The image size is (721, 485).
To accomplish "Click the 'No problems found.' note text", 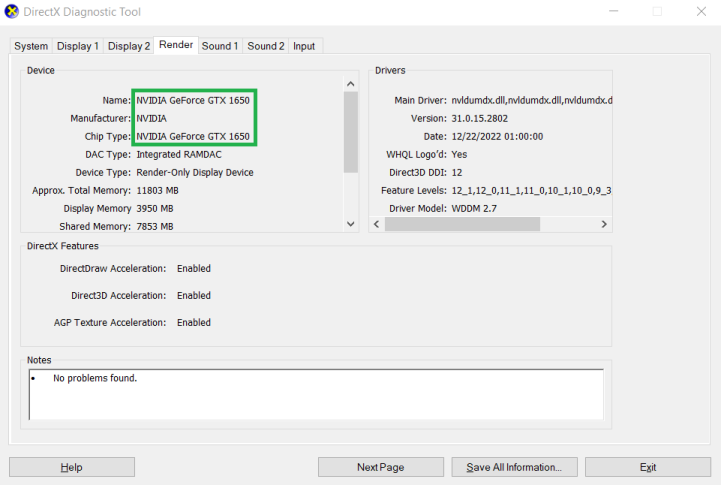I will point(95,378).
